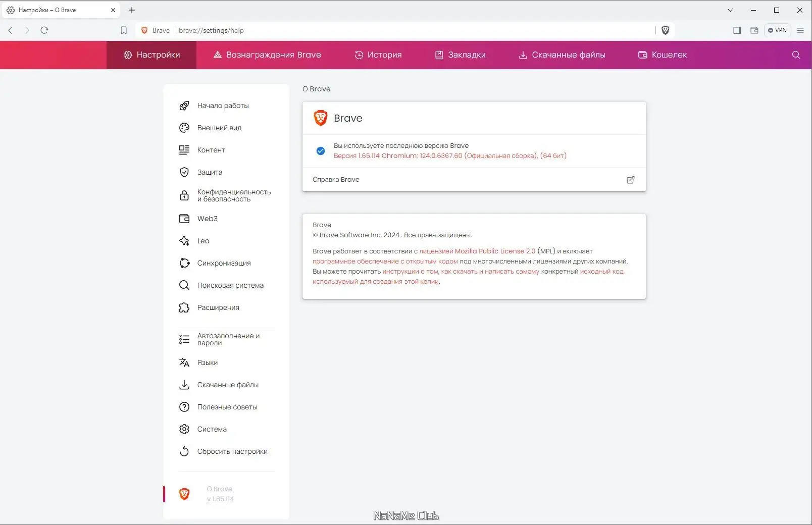
Task: Go to the История tab
Action: (378, 55)
